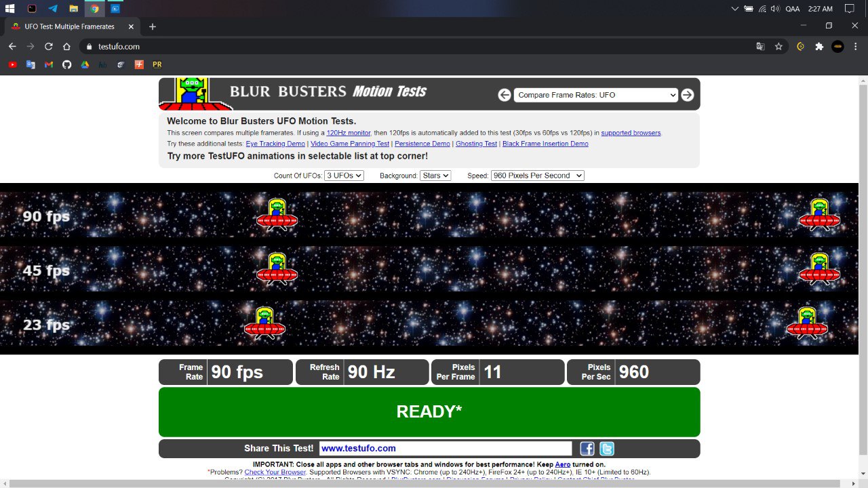
Task: Click the 23 fps animation lane label
Action: 46,325
